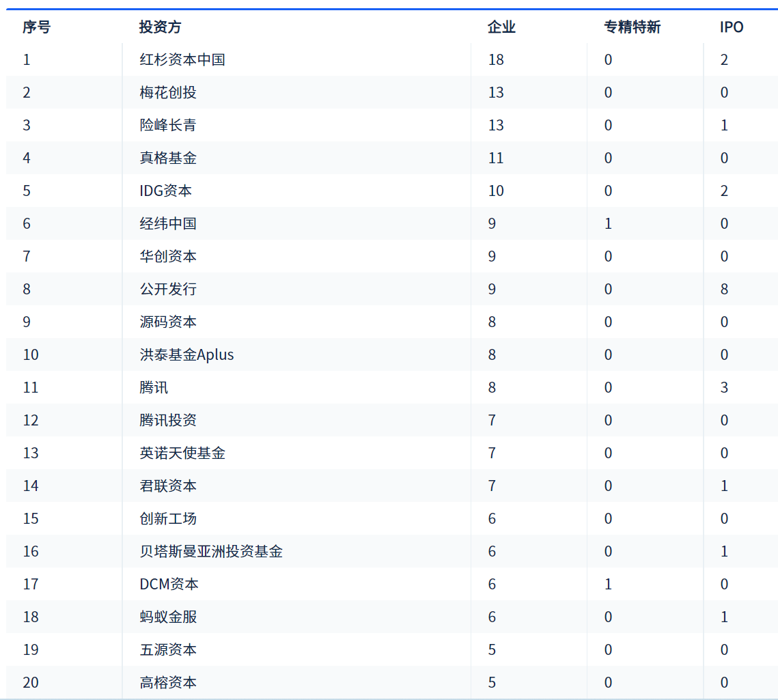Select investor 红杉资本中国
Screen dimensions: 778x700
point(182,59)
